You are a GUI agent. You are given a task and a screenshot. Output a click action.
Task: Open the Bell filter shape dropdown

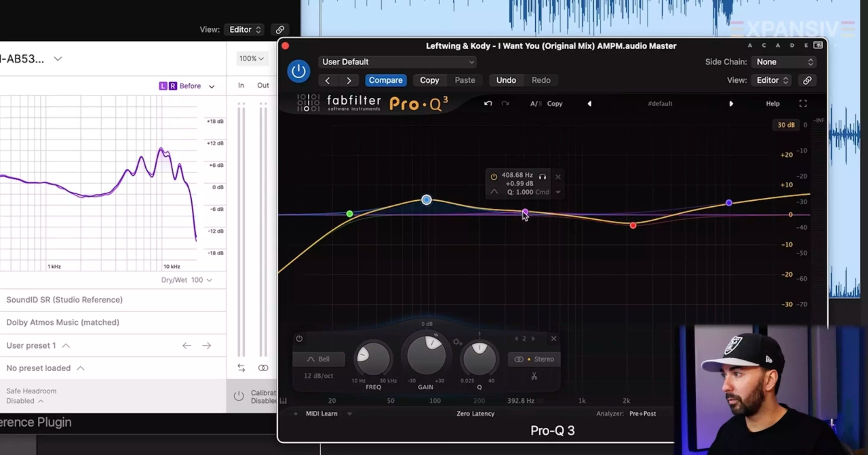[x=319, y=359]
